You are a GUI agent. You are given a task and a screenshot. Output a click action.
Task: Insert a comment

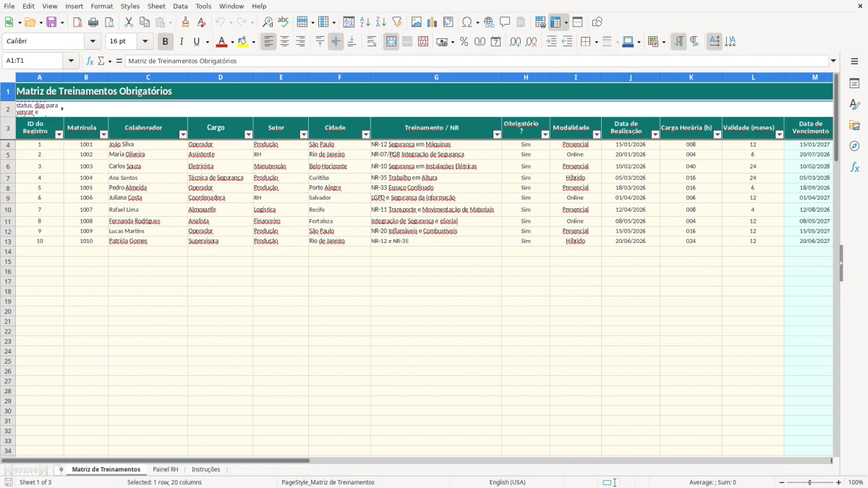505,22
